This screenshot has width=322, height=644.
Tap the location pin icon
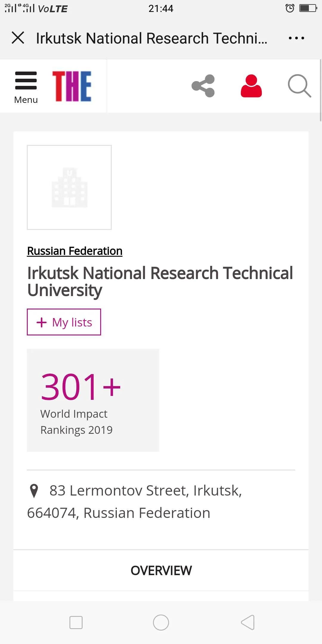click(34, 491)
